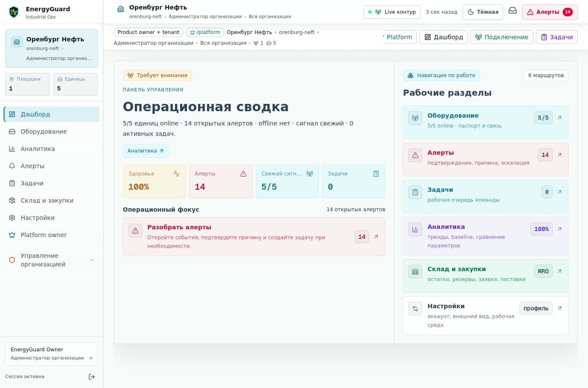Click the clipboard icon in Задачи metric tile
This screenshot has height=388, width=588.
click(376, 174)
